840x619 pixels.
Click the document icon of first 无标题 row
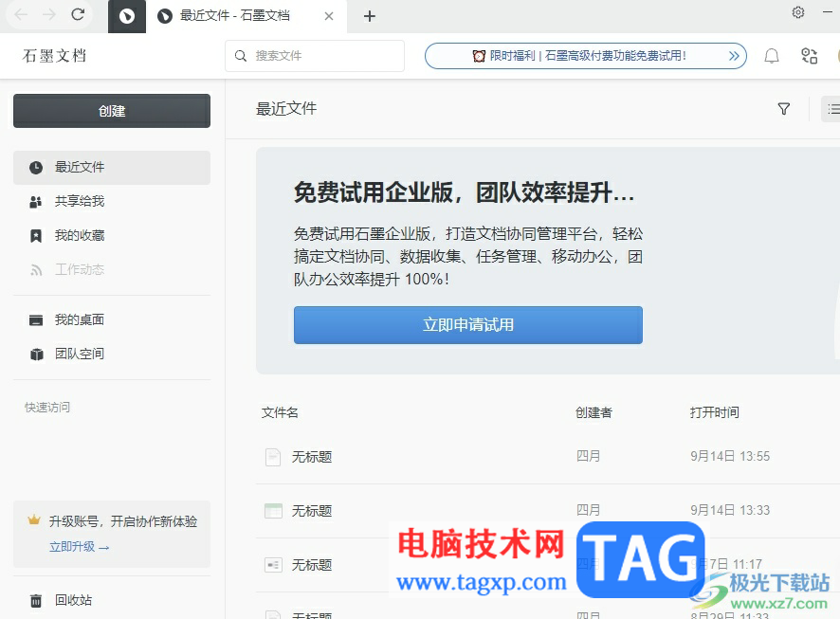pyautogui.click(x=273, y=457)
